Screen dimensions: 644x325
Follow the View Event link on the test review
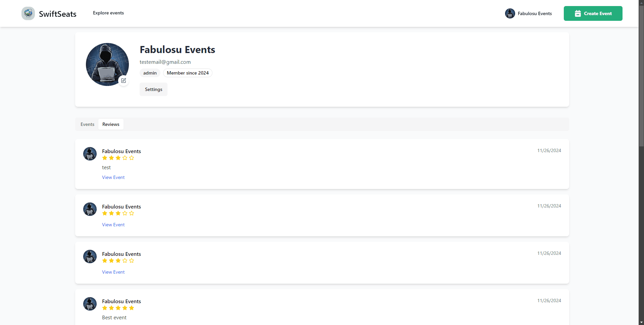click(113, 177)
